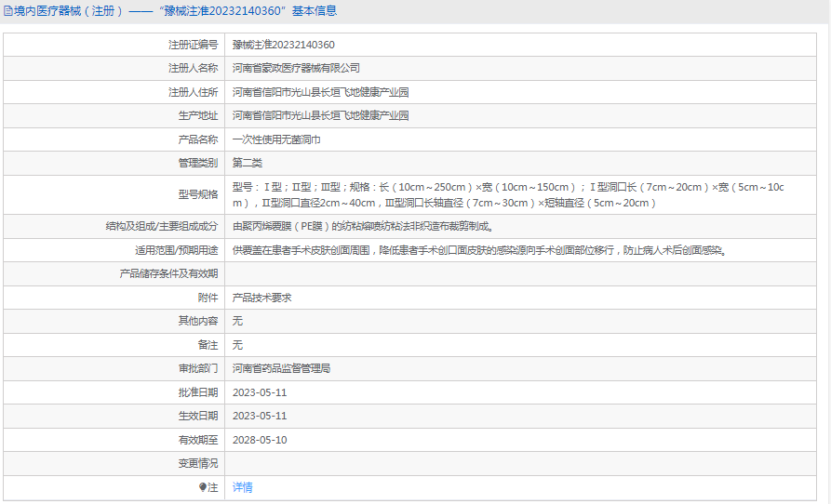
Task: Click the 有效期至 label cell
Action: click(x=114, y=440)
